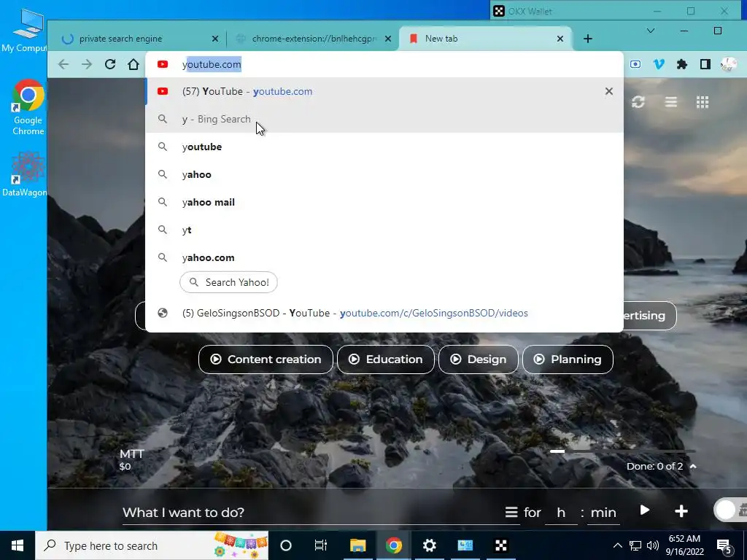Click the MTT $0 balance text
This screenshot has height=560, width=747.
(131, 459)
